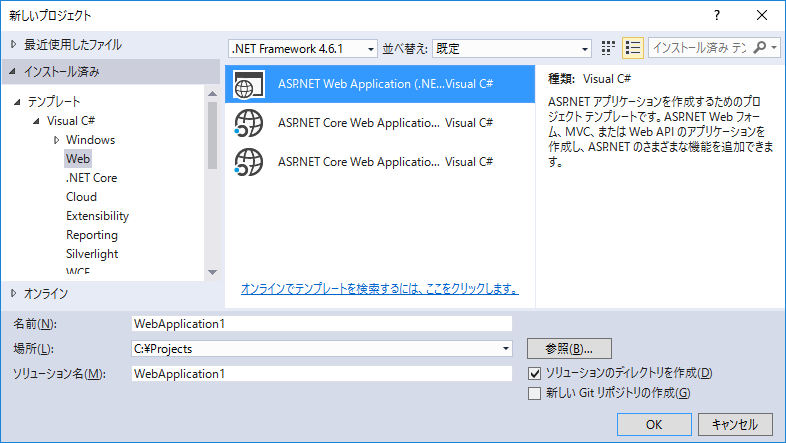Click the installed templates search box
Image resolution: width=786 pixels, height=443 pixels.
700,48
